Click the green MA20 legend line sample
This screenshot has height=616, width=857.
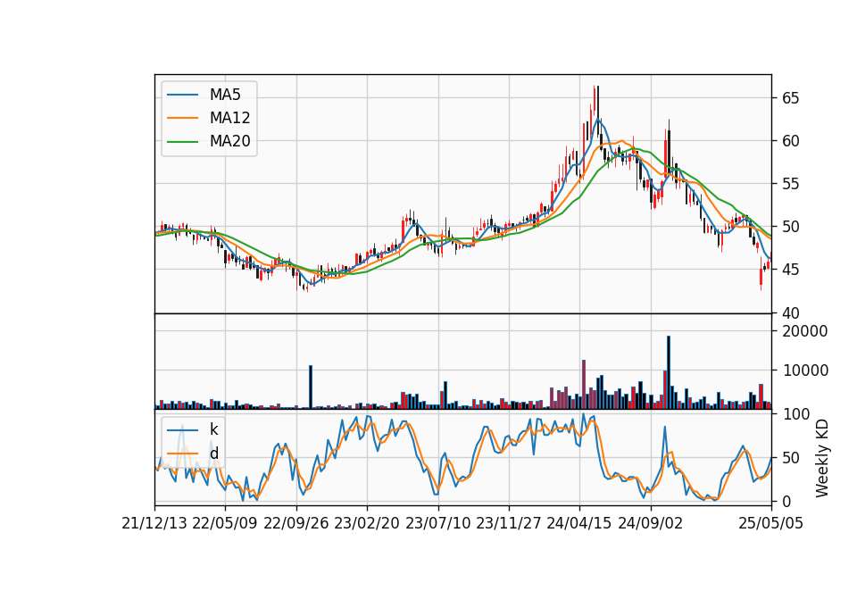tap(182, 141)
